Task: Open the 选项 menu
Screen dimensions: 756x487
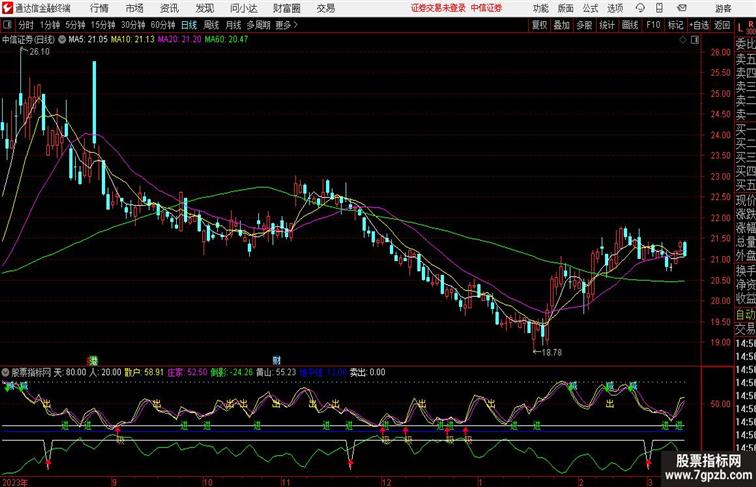Action: tap(615, 8)
